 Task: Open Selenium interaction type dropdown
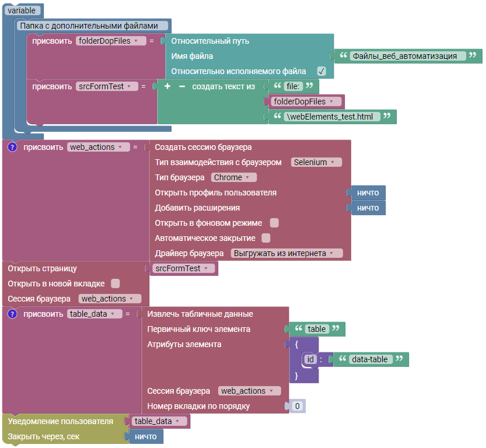point(316,162)
